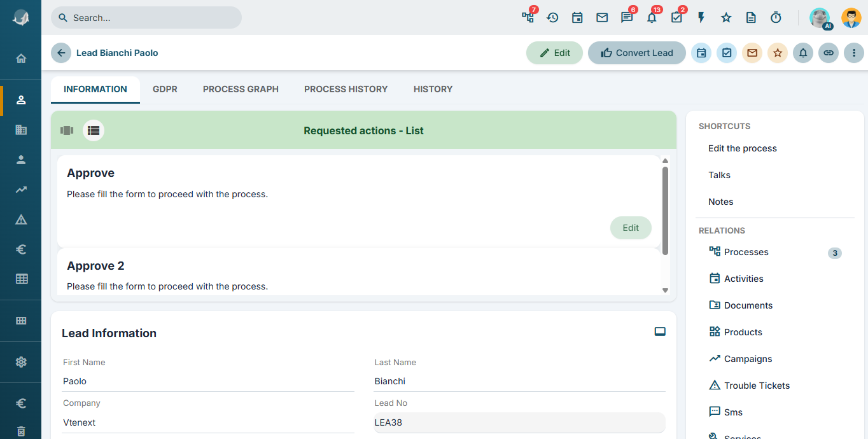Open the Accounts building sidebar icon
This screenshot has height=439, width=868.
coord(21,130)
